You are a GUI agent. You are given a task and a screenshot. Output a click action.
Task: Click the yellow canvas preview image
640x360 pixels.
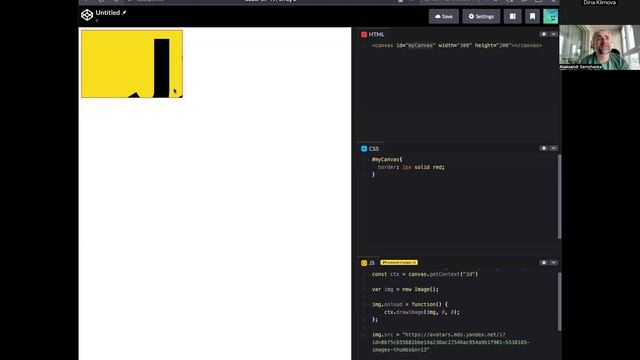coord(132,64)
